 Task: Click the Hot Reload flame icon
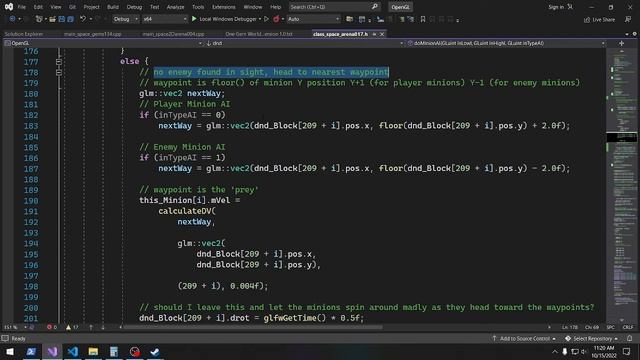(x=276, y=19)
